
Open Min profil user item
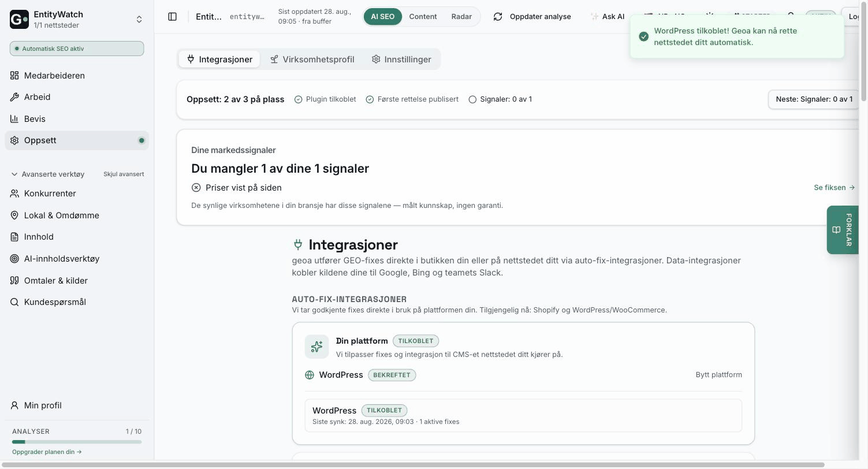[77, 405]
